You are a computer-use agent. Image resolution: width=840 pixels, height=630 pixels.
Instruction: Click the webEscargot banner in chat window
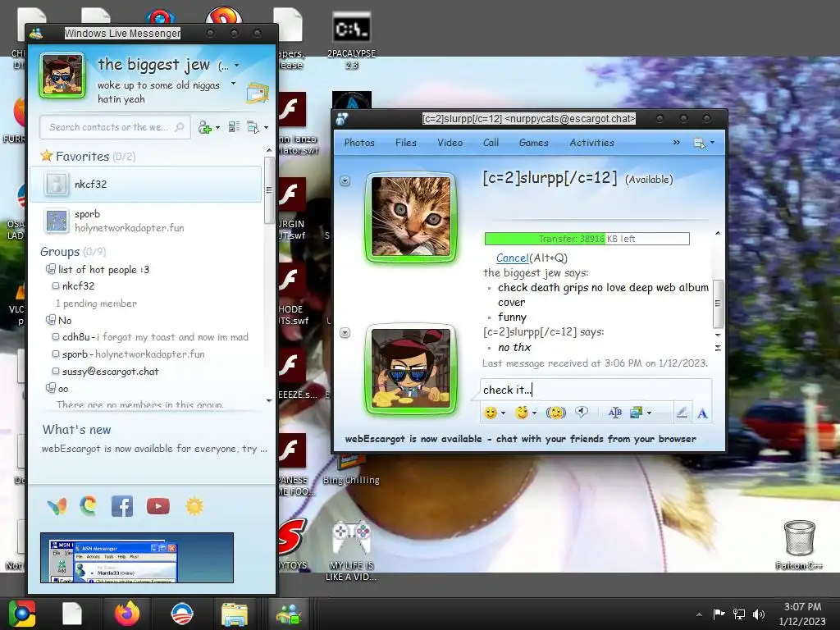coord(520,439)
